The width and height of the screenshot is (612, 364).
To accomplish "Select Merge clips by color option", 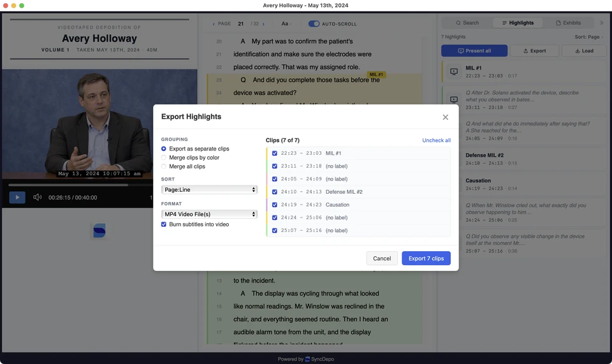I will [x=164, y=157].
